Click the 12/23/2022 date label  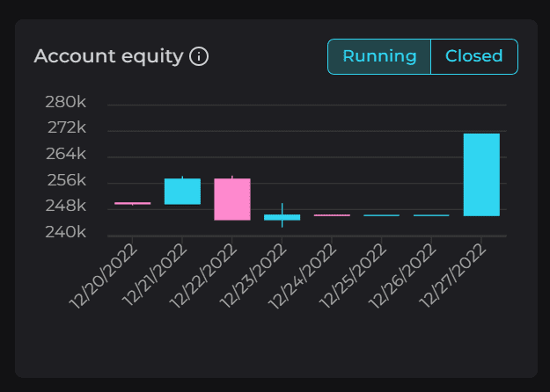(253, 276)
